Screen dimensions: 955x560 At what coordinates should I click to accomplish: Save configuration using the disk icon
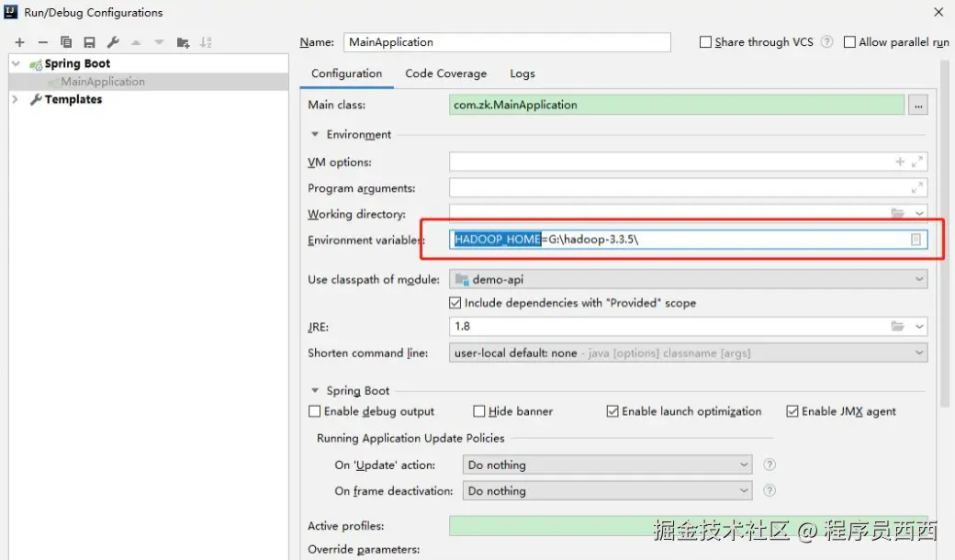tap(90, 42)
